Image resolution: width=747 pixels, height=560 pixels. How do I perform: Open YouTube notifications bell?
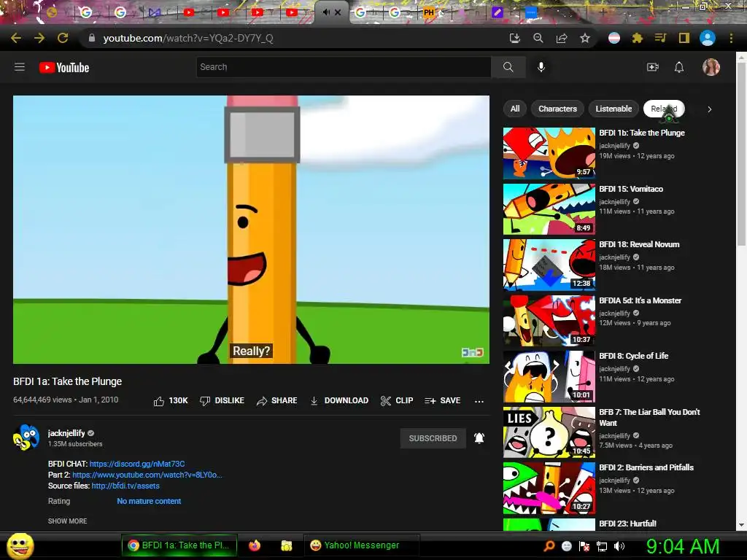(x=679, y=67)
